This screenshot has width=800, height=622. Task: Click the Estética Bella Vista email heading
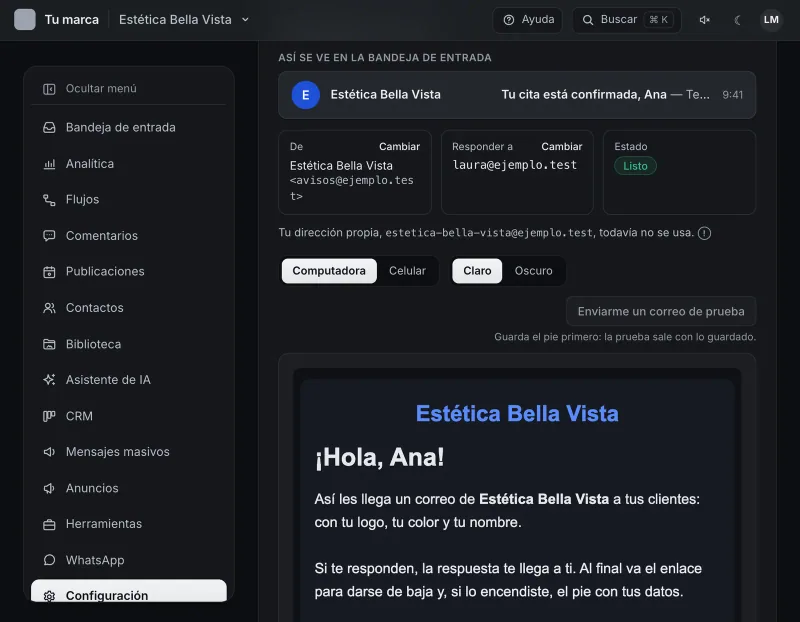tap(517, 413)
